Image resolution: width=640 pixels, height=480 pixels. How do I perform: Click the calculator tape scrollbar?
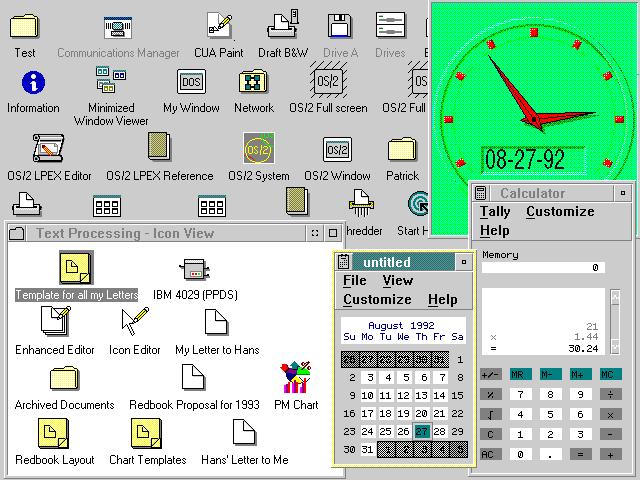pos(615,322)
